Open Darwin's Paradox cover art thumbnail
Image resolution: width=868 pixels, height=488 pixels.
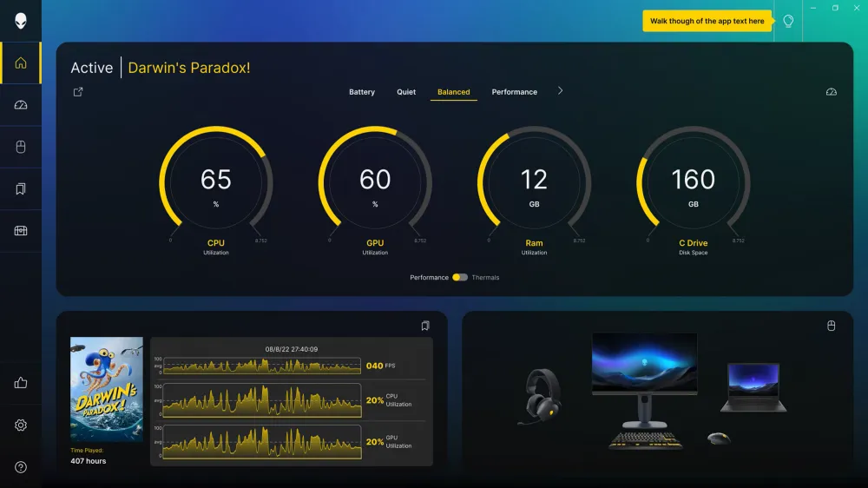(106, 389)
